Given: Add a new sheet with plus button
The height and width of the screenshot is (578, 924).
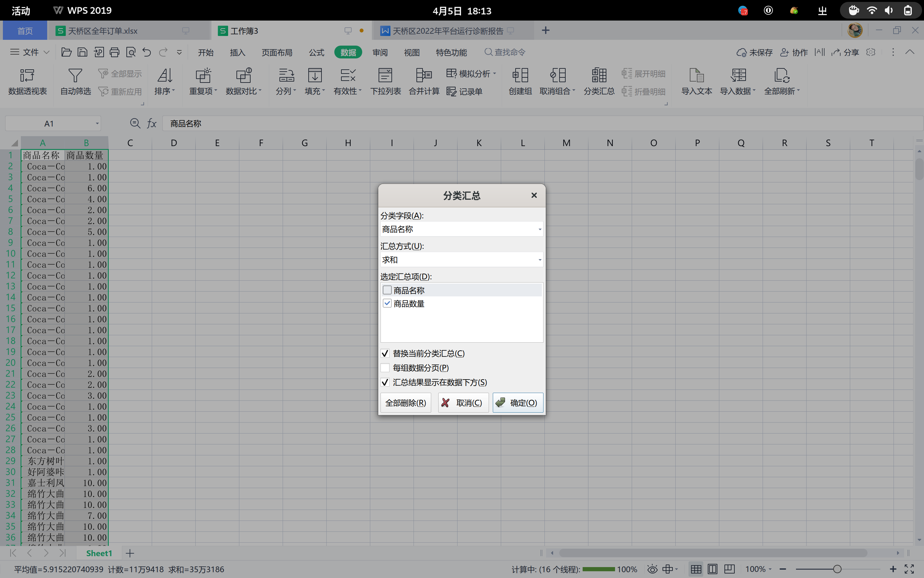Looking at the screenshot, I should coord(130,553).
